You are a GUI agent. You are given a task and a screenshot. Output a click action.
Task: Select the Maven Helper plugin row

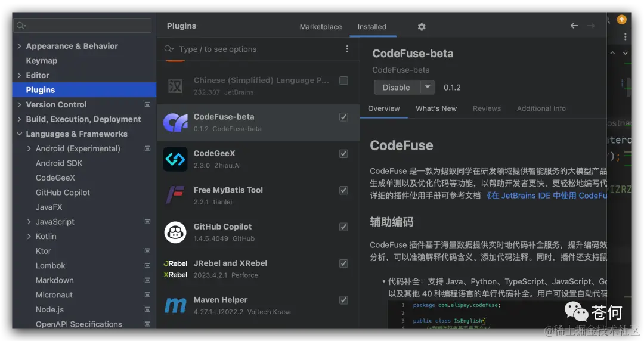click(258, 306)
